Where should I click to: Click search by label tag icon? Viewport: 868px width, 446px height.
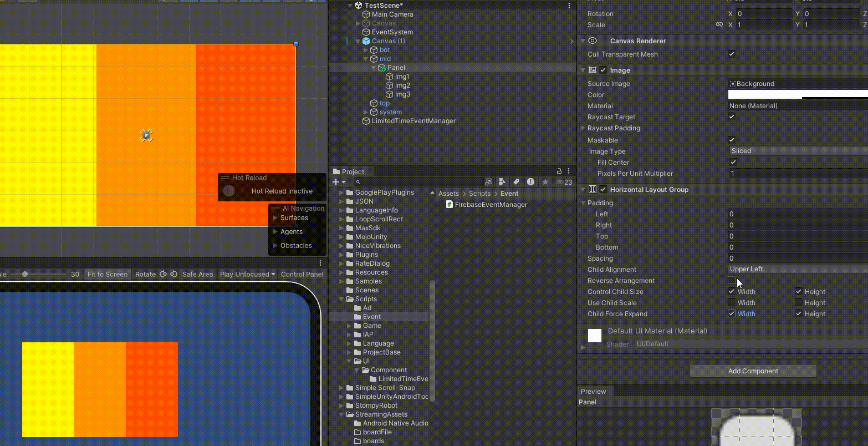coord(516,182)
